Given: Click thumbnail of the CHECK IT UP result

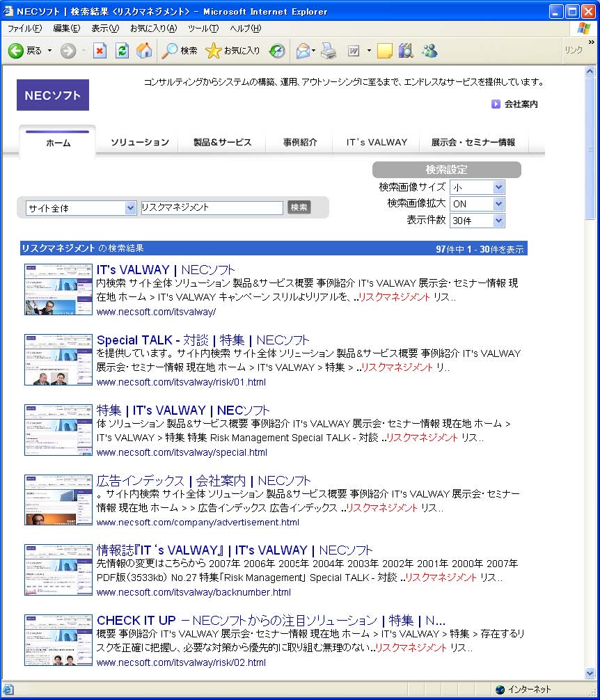Looking at the screenshot, I should coord(58,640).
